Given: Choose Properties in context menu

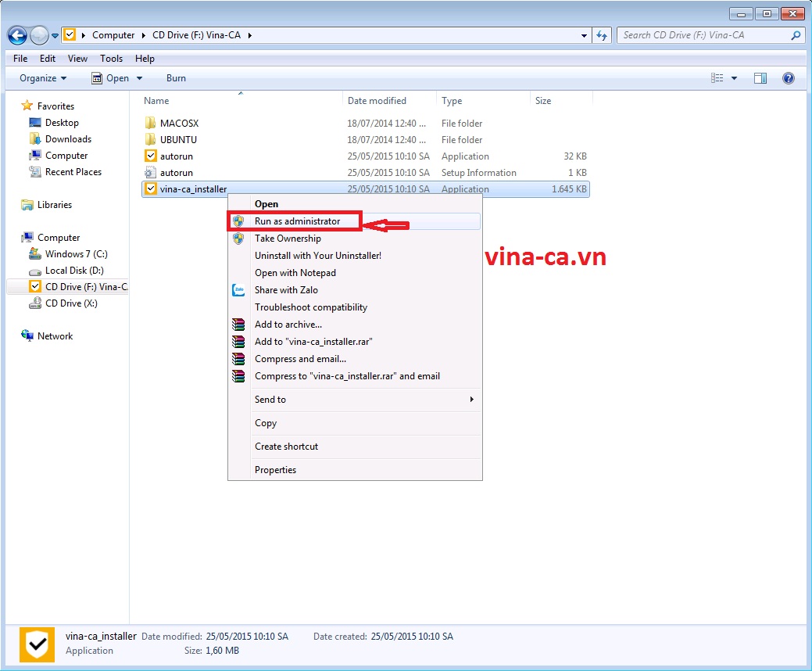Looking at the screenshot, I should [276, 470].
